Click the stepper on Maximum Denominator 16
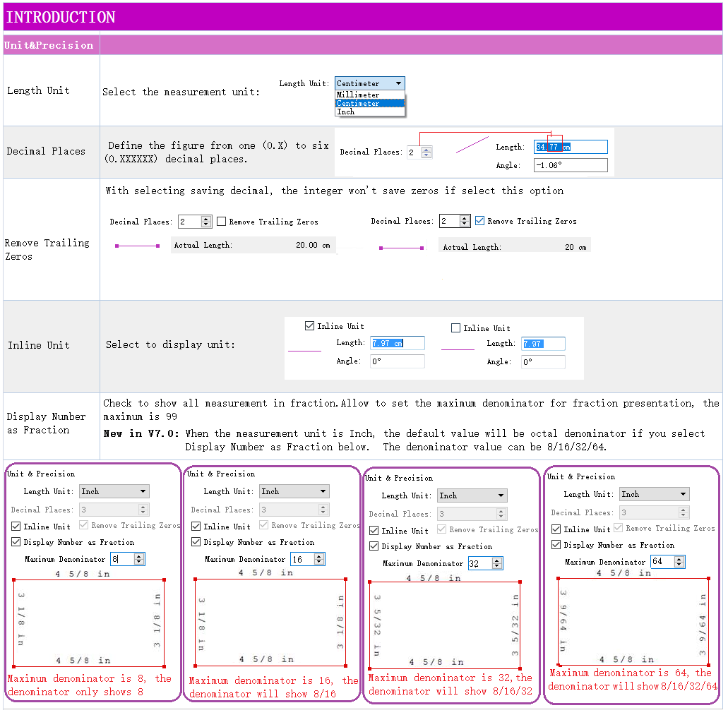Image resolution: width=728 pixels, height=715 pixels. click(x=319, y=559)
